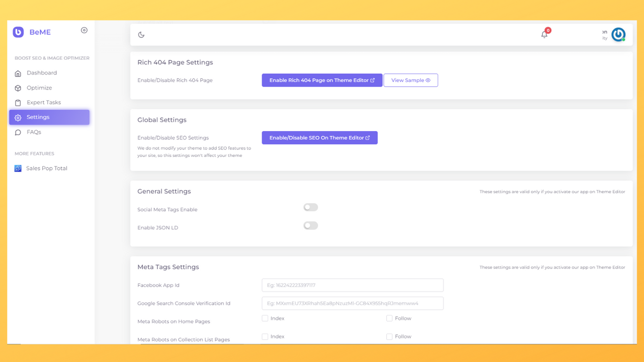Open the FAQs page
This screenshot has width=644, height=362.
[49, 132]
